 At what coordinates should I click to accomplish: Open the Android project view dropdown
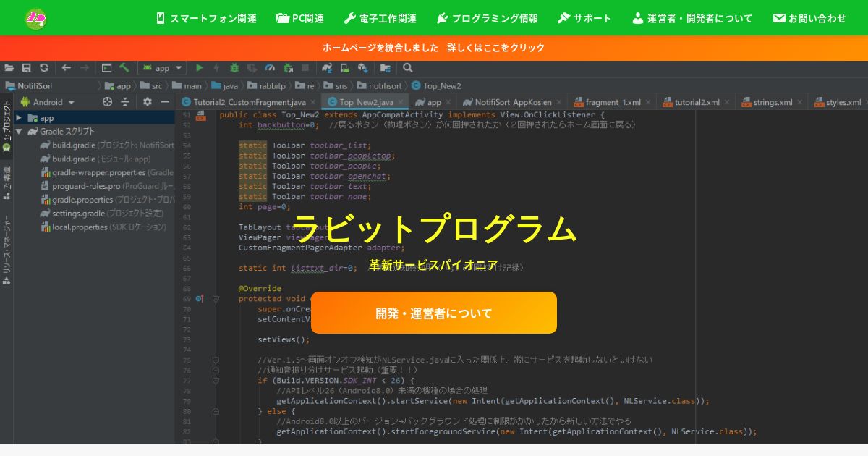coord(47,102)
